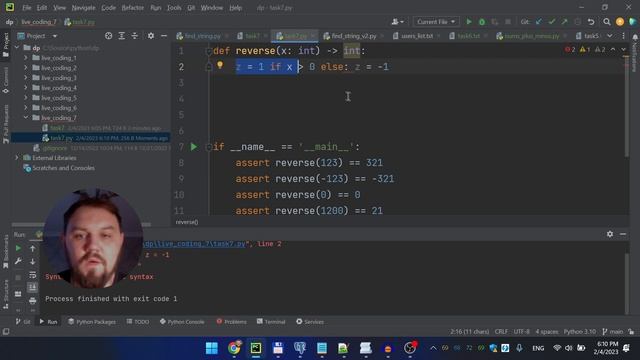Open the File menu
The width and height of the screenshot is (640, 360).
tap(27, 8)
